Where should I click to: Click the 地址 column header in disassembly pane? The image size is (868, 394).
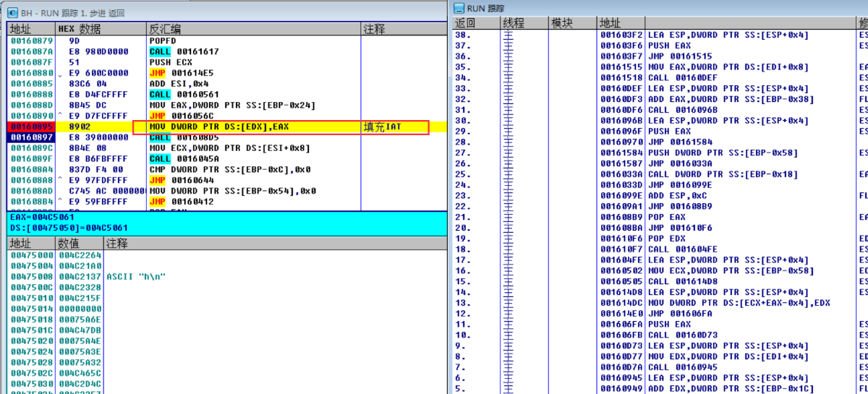(31, 29)
